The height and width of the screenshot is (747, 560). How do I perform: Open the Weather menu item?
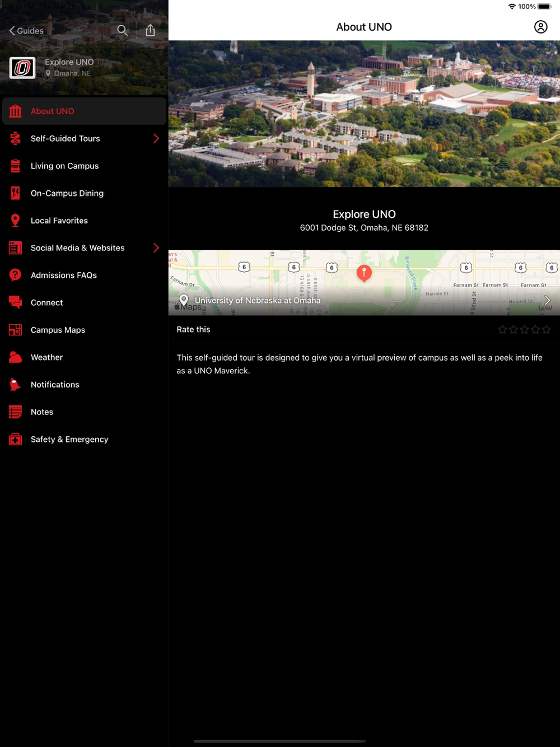coord(84,357)
